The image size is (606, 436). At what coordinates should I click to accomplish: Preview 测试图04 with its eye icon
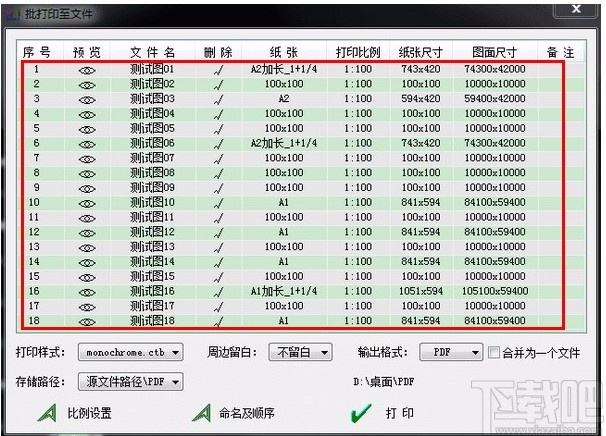tap(87, 115)
